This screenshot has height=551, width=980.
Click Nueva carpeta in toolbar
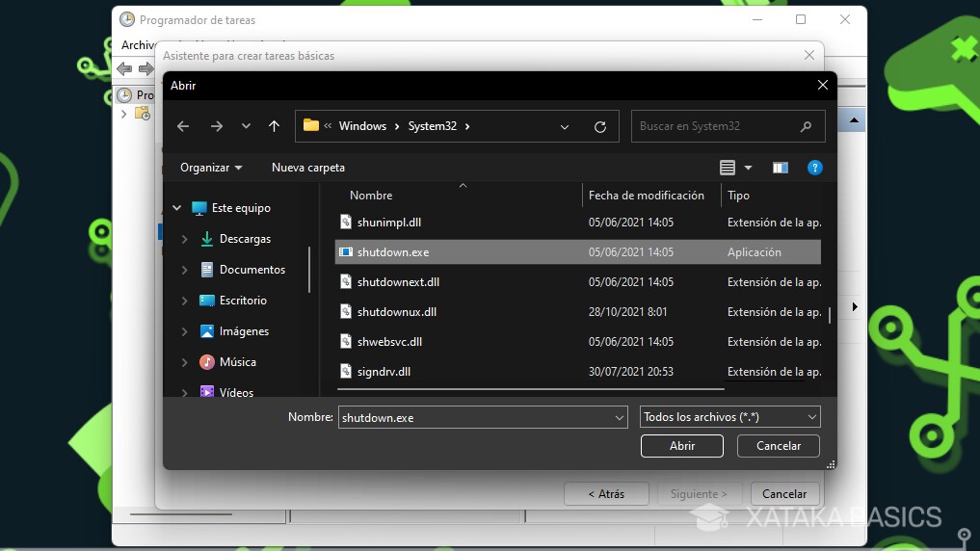coord(307,168)
